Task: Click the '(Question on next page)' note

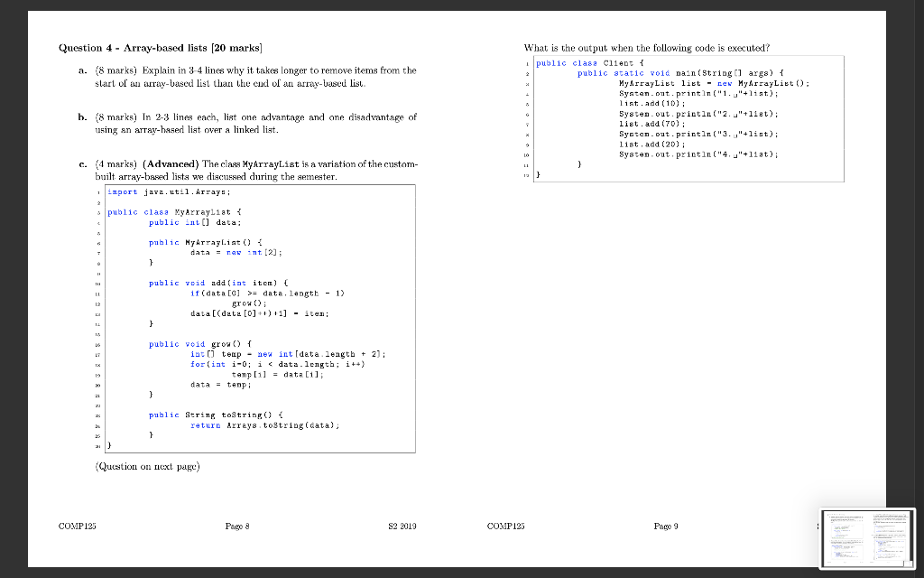Action: (147, 467)
